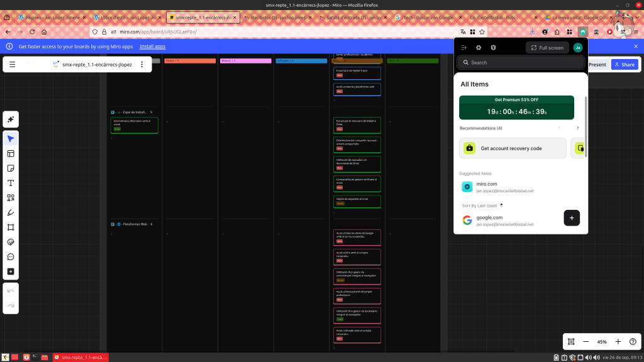The image size is (644, 362).
Task: Click the Miro AI sparkle icon
Action: tap(11, 119)
